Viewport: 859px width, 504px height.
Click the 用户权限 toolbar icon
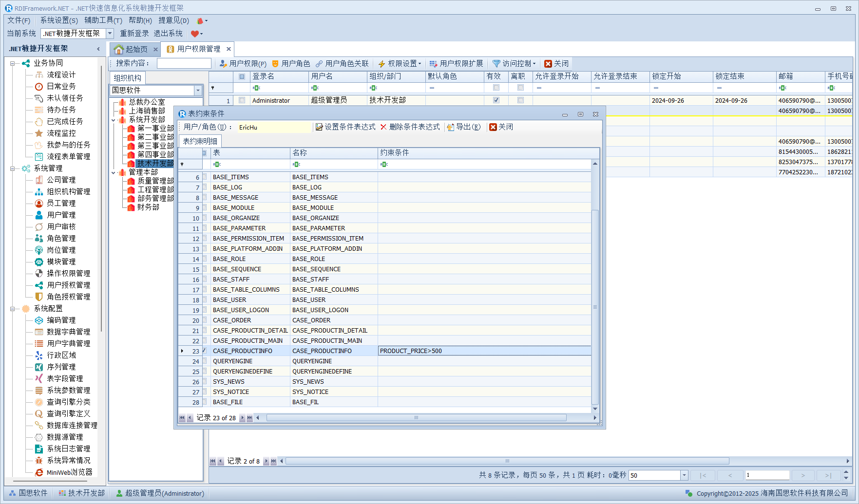pyautogui.click(x=223, y=64)
